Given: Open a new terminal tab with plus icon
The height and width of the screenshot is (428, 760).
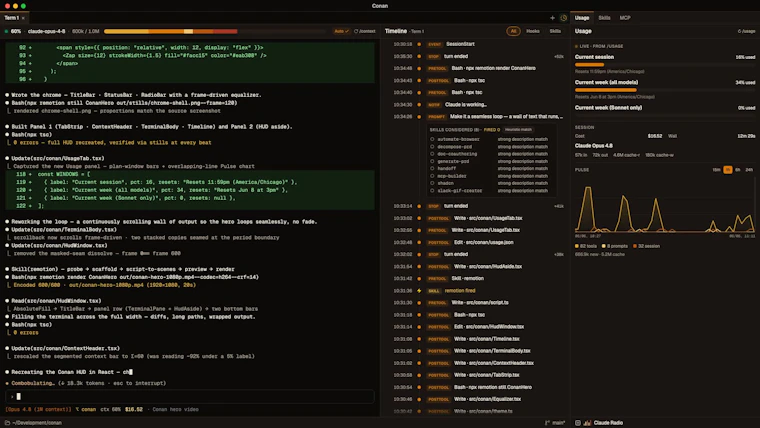Looking at the screenshot, I should 552,18.
